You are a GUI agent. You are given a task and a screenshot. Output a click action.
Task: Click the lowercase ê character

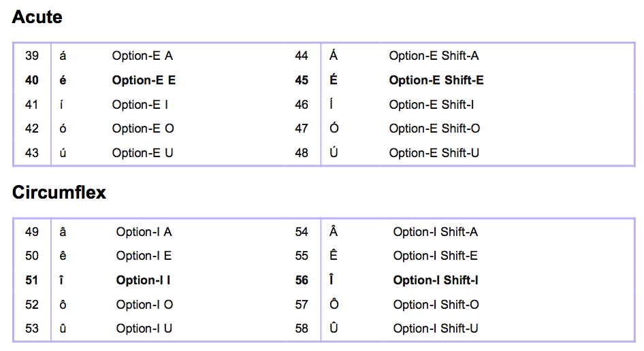(x=63, y=256)
